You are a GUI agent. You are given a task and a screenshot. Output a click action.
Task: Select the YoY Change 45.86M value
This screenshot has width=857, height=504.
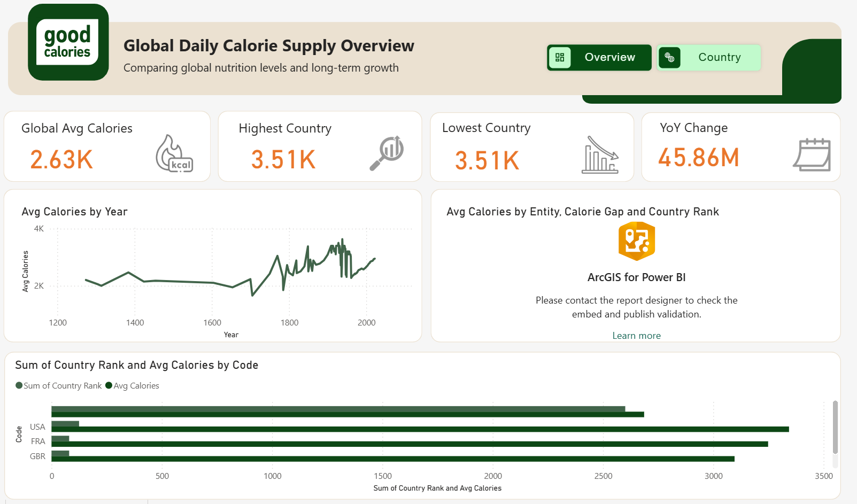pyautogui.click(x=699, y=158)
